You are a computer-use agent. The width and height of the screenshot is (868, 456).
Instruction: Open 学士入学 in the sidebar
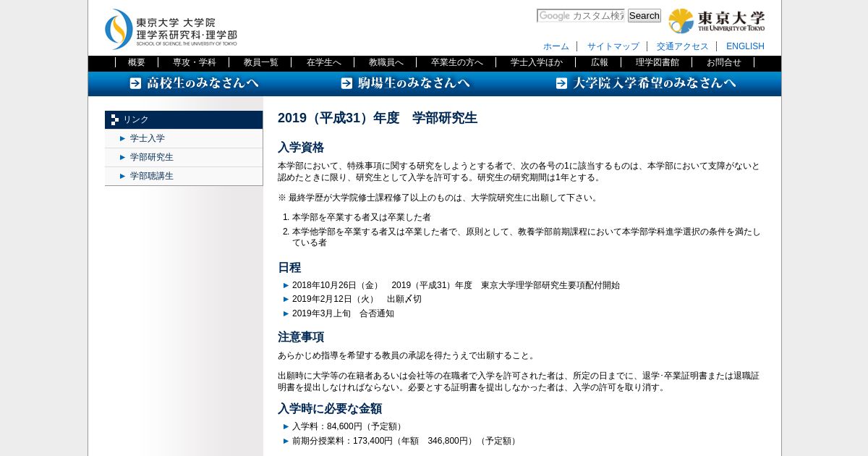click(148, 138)
